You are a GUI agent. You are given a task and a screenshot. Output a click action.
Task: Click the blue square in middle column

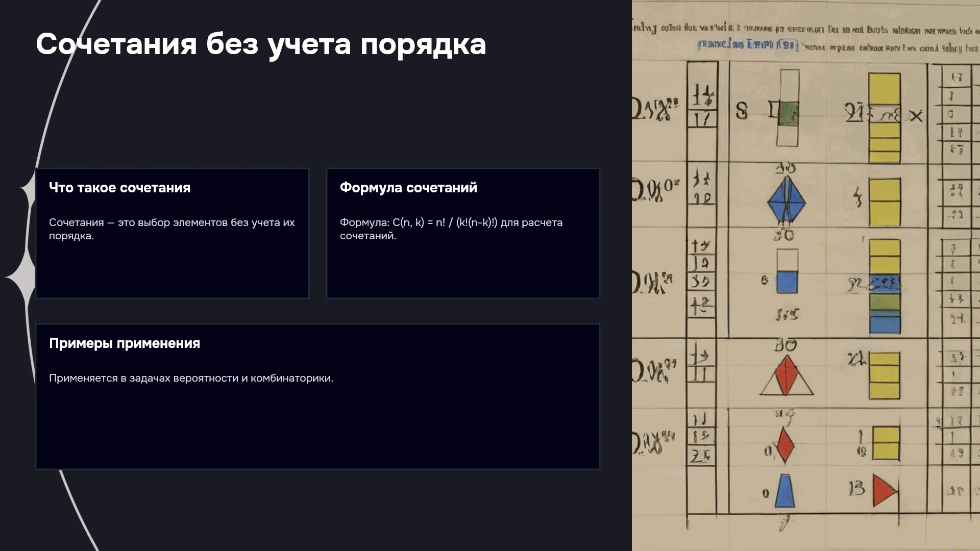(787, 282)
